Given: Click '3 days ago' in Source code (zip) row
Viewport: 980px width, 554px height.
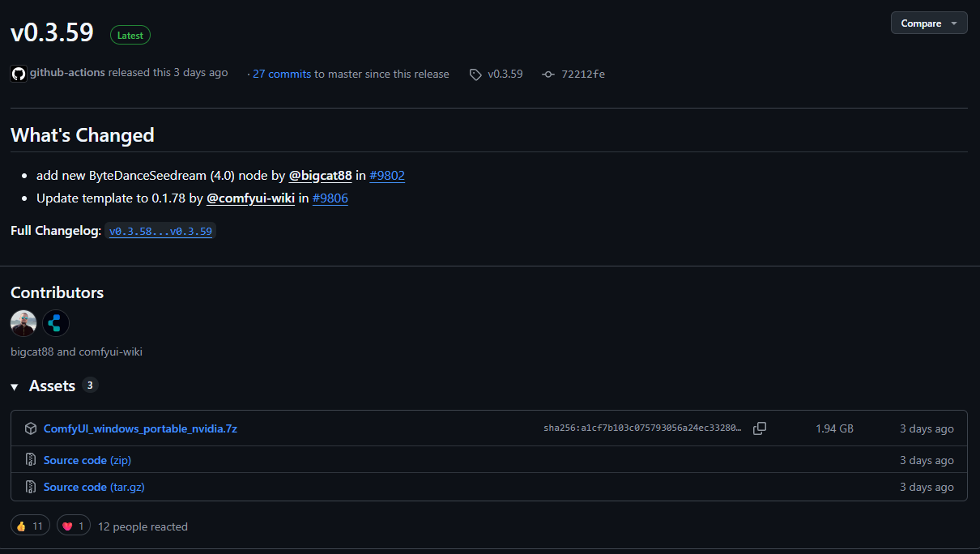Looking at the screenshot, I should pyautogui.click(x=927, y=460).
